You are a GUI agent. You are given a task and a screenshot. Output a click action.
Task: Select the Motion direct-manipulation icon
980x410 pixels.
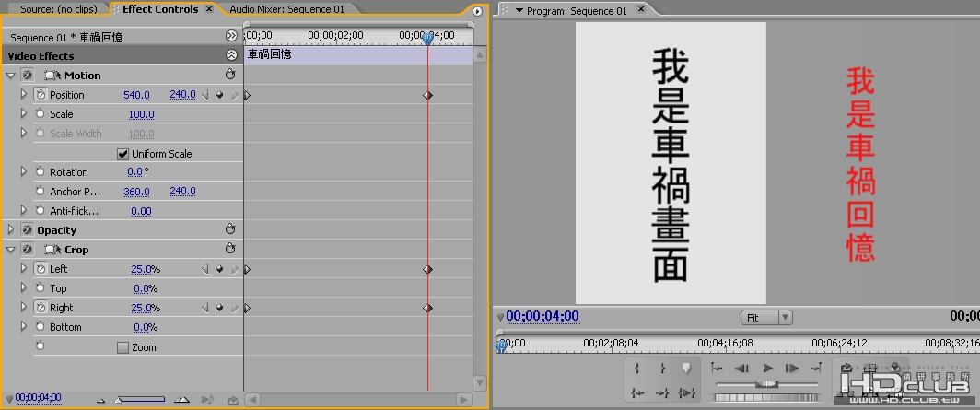(x=53, y=76)
